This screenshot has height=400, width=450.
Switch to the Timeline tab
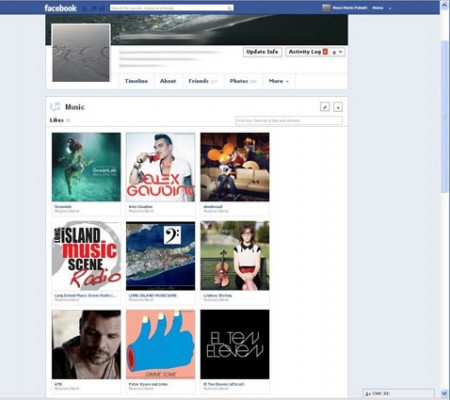(x=136, y=81)
